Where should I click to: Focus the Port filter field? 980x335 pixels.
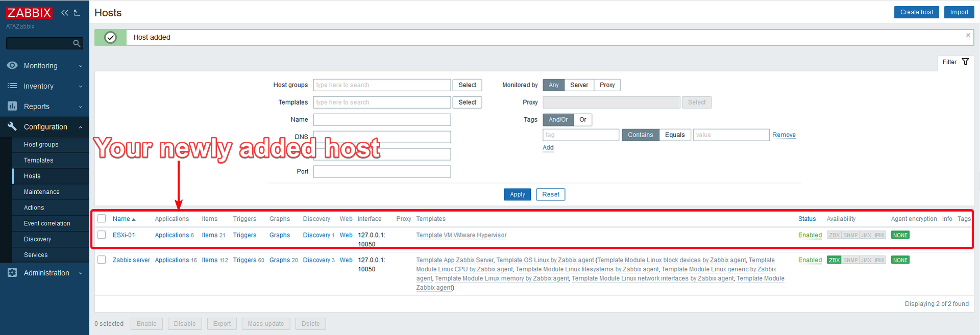pyautogui.click(x=382, y=172)
